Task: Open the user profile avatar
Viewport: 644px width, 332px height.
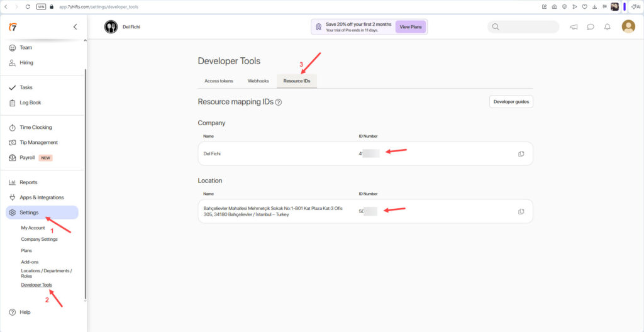Action: [628, 26]
